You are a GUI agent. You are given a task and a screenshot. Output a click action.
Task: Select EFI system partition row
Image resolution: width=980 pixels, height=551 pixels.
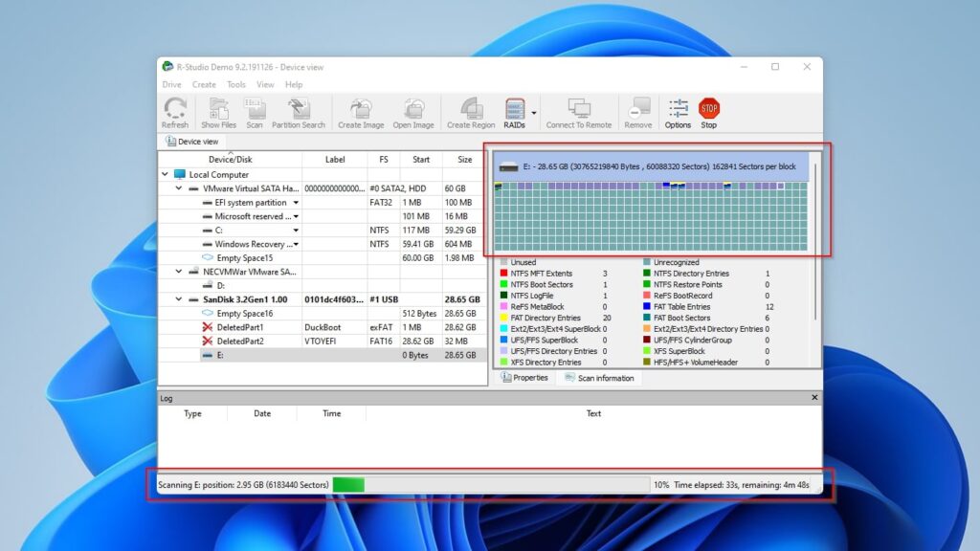[323, 203]
